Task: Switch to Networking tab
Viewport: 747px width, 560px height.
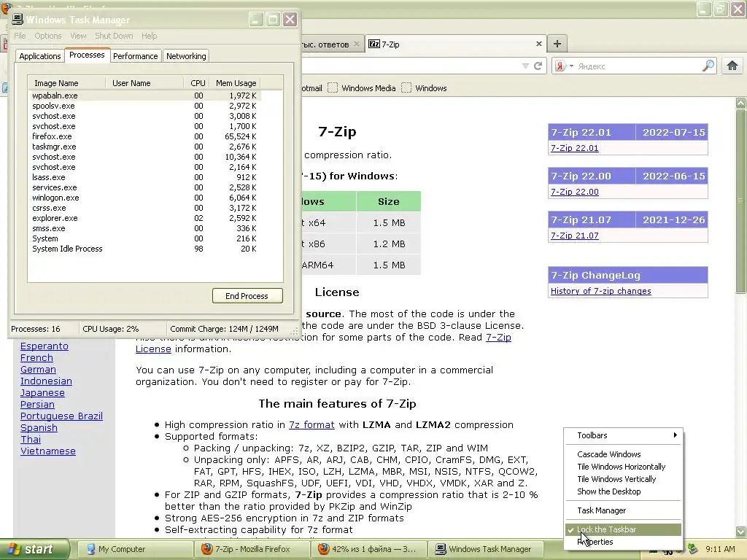Action: 186,56
